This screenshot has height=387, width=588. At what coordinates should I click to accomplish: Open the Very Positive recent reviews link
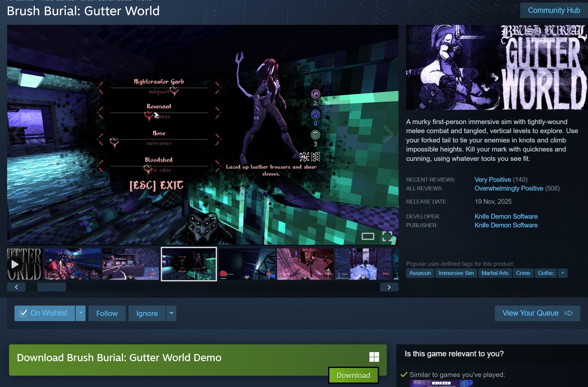click(x=493, y=180)
